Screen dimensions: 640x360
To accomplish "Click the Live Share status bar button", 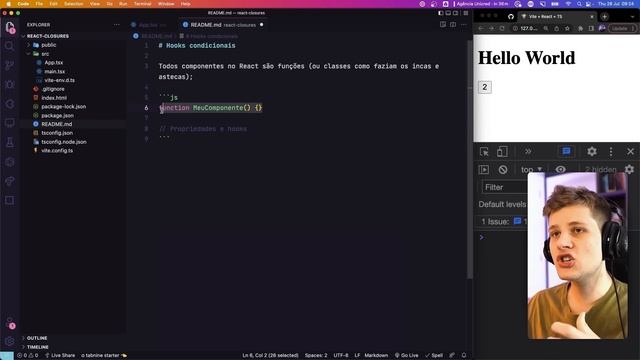I will tap(60, 356).
